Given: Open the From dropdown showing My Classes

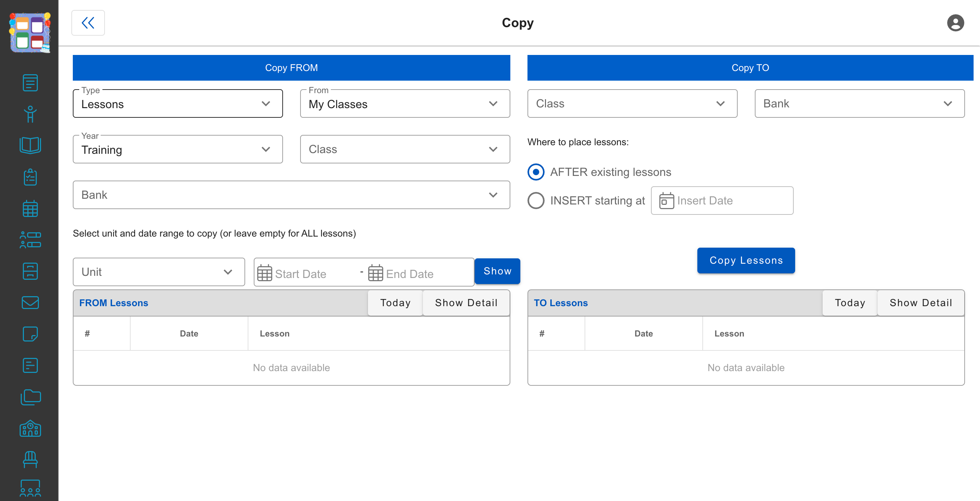Looking at the screenshot, I should (405, 103).
